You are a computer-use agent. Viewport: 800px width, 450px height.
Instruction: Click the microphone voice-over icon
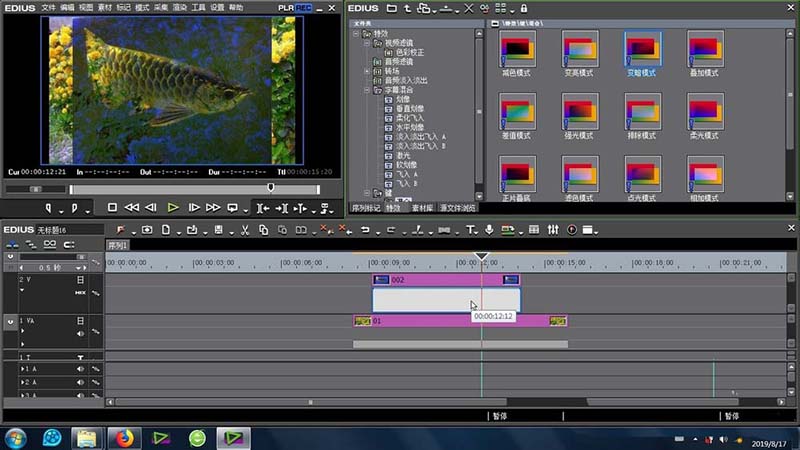click(489, 230)
